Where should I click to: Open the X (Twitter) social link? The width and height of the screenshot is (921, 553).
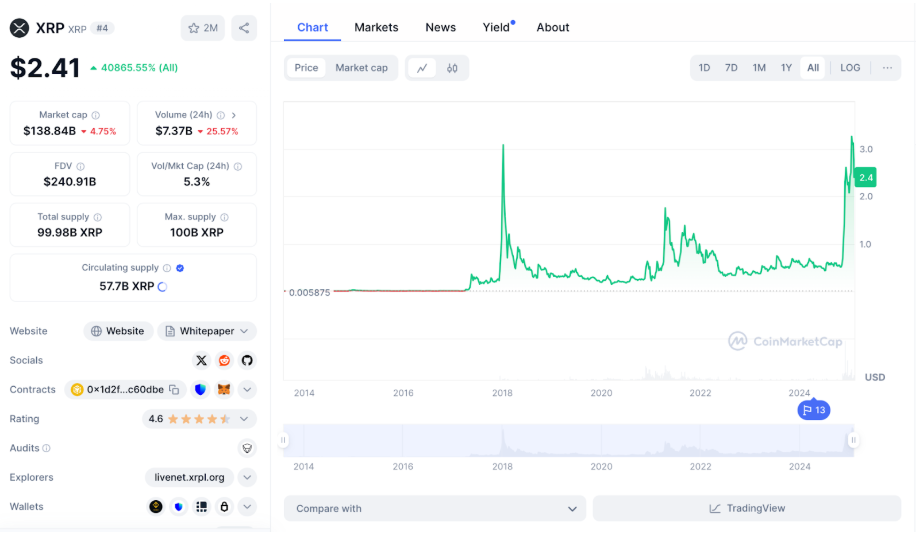201,360
